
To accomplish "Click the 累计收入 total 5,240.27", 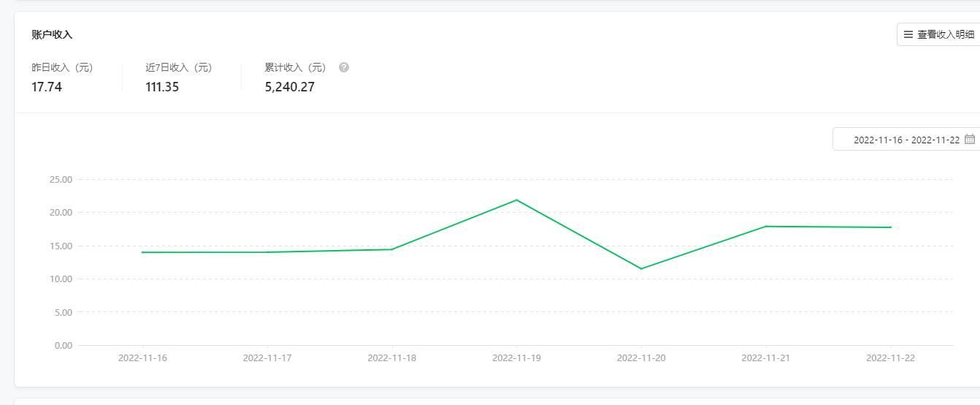I will pyautogui.click(x=290, y=87).
